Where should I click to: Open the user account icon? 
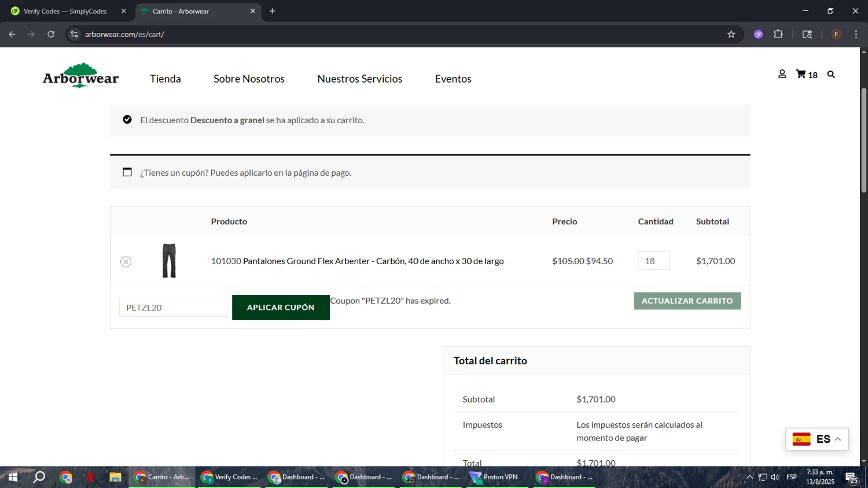782,74
